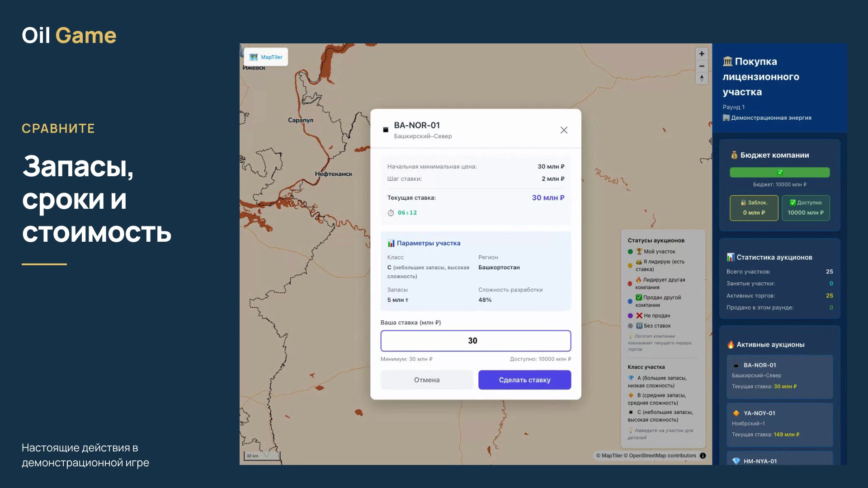The image size is (868, 488).
Task: Click the 06:12 countdown timer
Action: (407, 213)
